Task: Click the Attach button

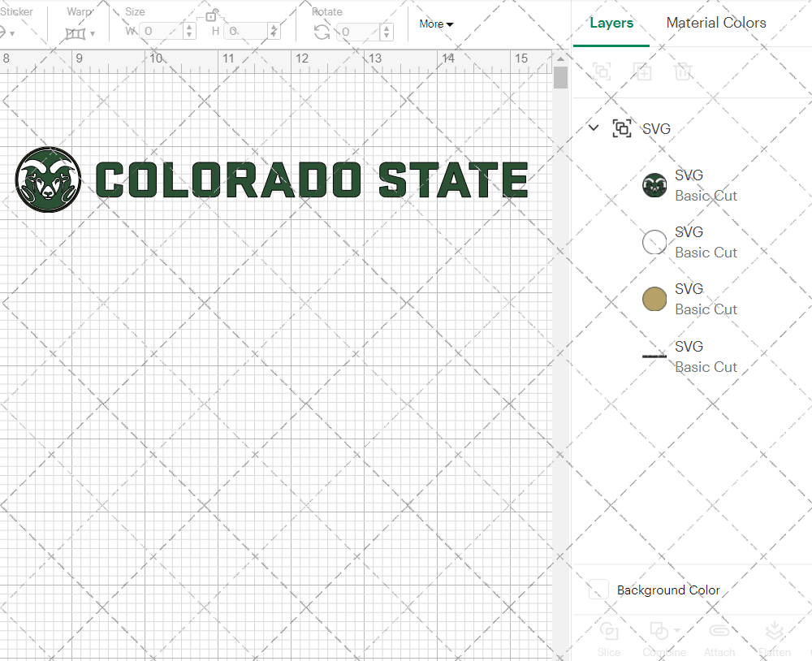Action: [x=719, y=640]
